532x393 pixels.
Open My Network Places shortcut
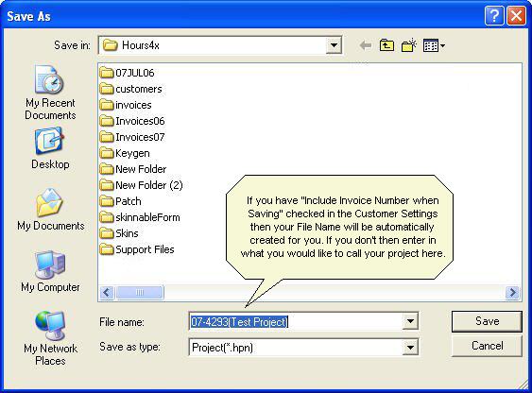pyautogui.click(x=50, y=338)
